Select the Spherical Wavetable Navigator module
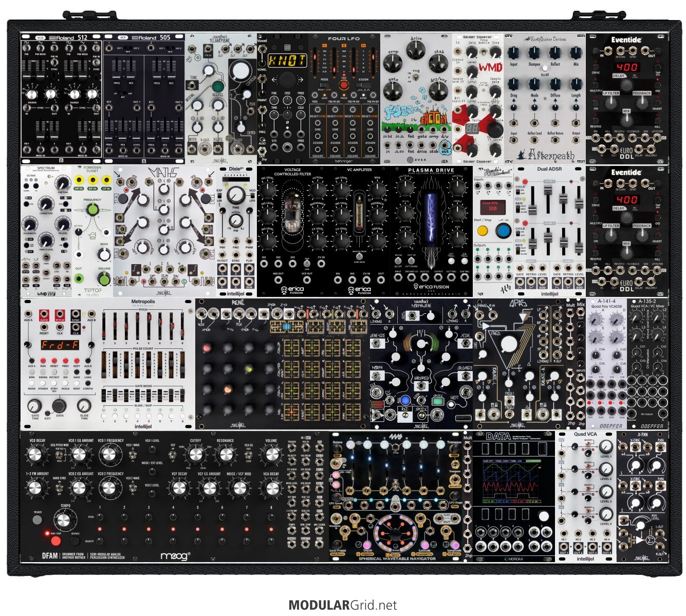Screen dimensions: 686x616 (396, 496)
